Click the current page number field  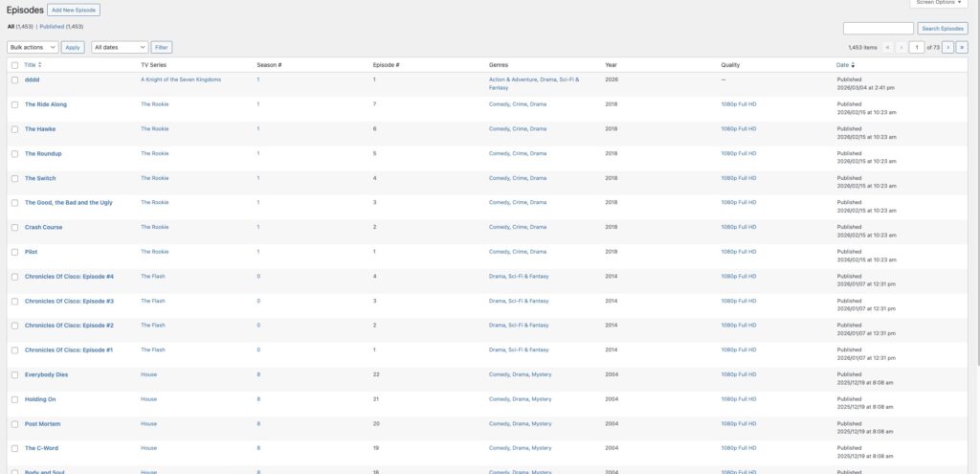[917, 46]
